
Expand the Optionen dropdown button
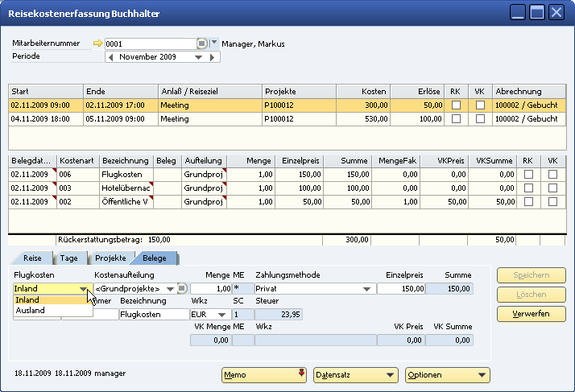(x=482, y=374)
